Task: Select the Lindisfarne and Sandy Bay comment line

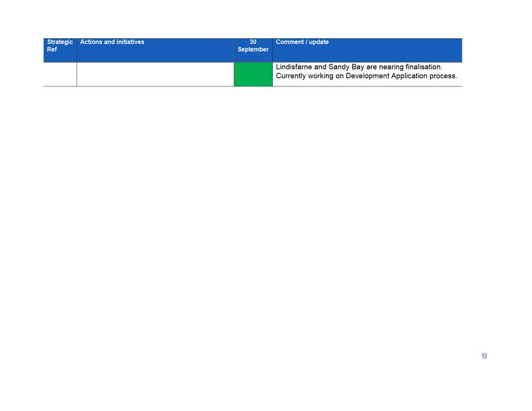Action: [359, 67]
